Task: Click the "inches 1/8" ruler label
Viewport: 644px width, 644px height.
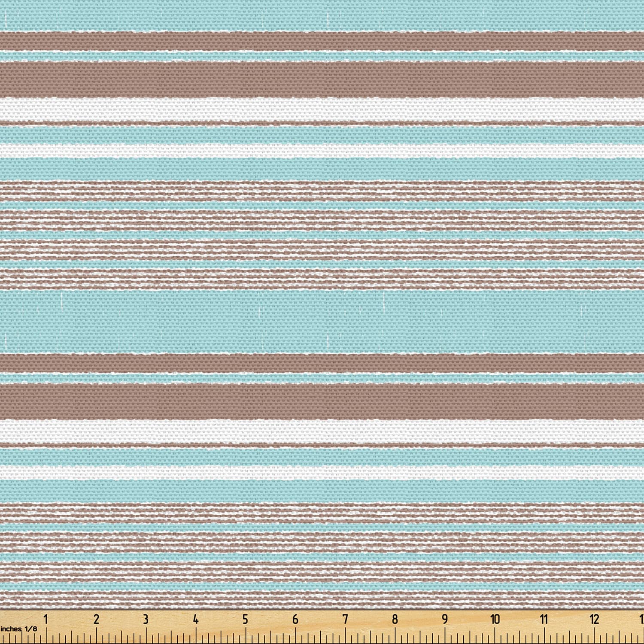Action: click(19, 629)
